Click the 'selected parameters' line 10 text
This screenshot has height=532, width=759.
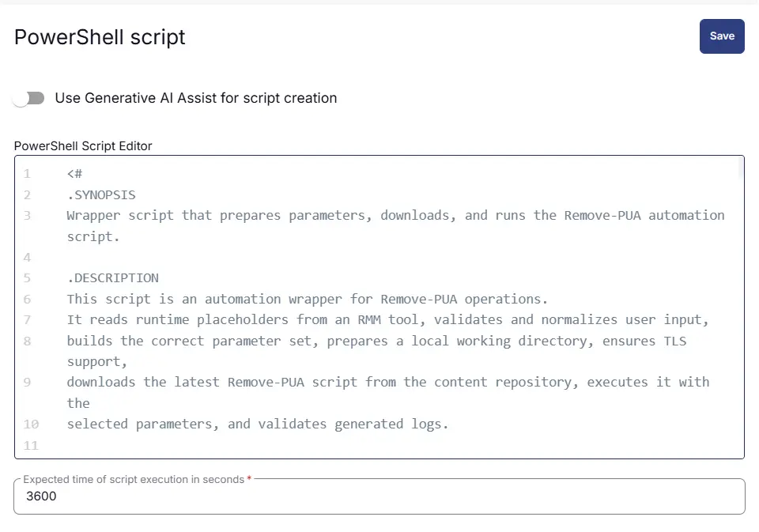(x=257, y=424)
